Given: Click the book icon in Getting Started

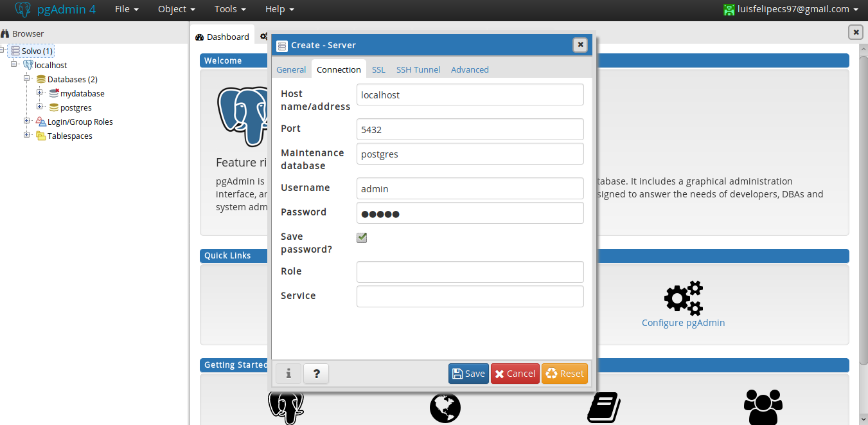Looking at the screenshot, I should click(x=604, y=408).
